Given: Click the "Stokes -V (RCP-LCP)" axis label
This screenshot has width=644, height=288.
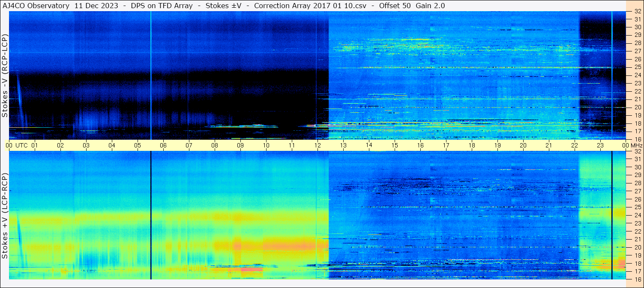Looking at the screenshot, I should 5,75.
